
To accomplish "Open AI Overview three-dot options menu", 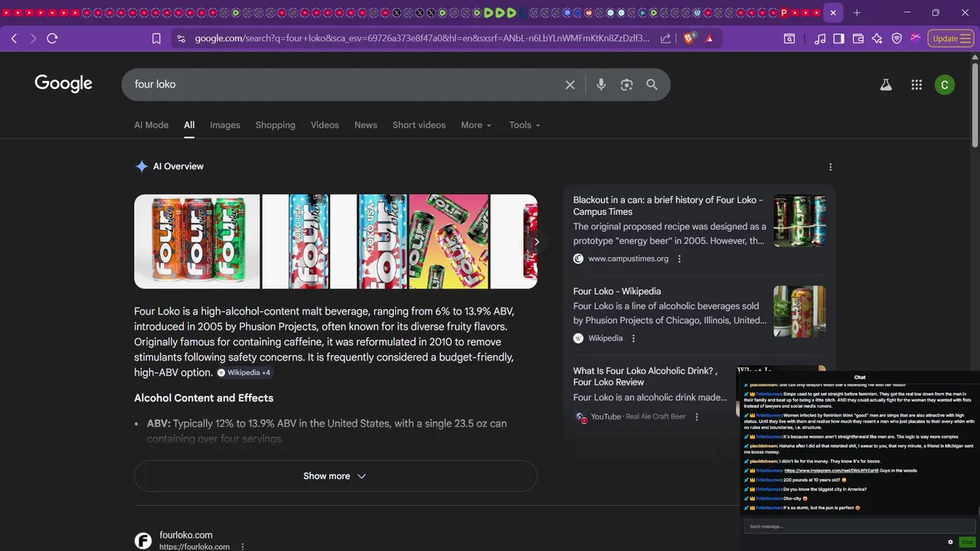I will (x=830, y=167).
